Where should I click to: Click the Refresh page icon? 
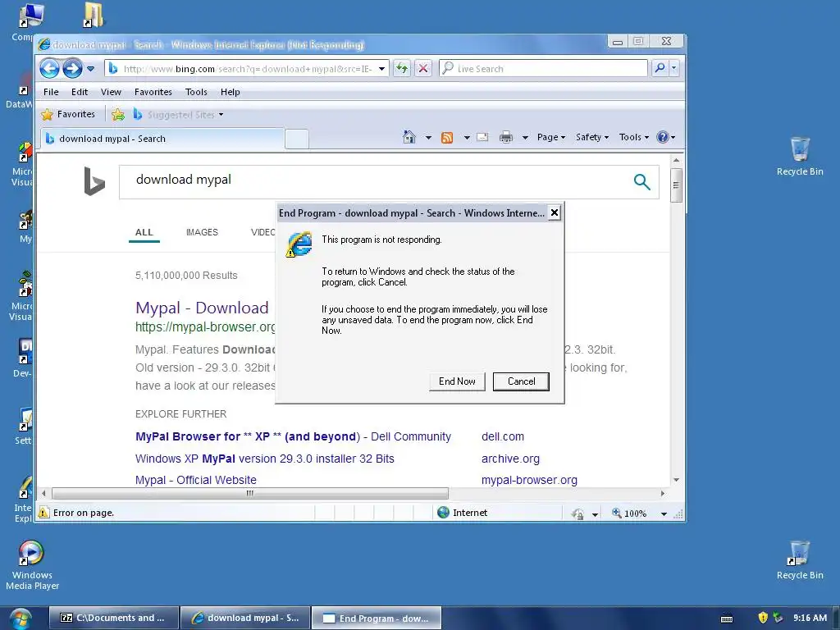pos(402,69)
